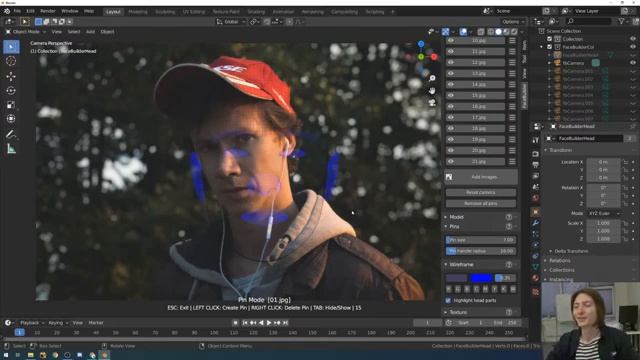Play the timeline animation
The width and height of the screenshot is (640, 360).
click(269, 323)
